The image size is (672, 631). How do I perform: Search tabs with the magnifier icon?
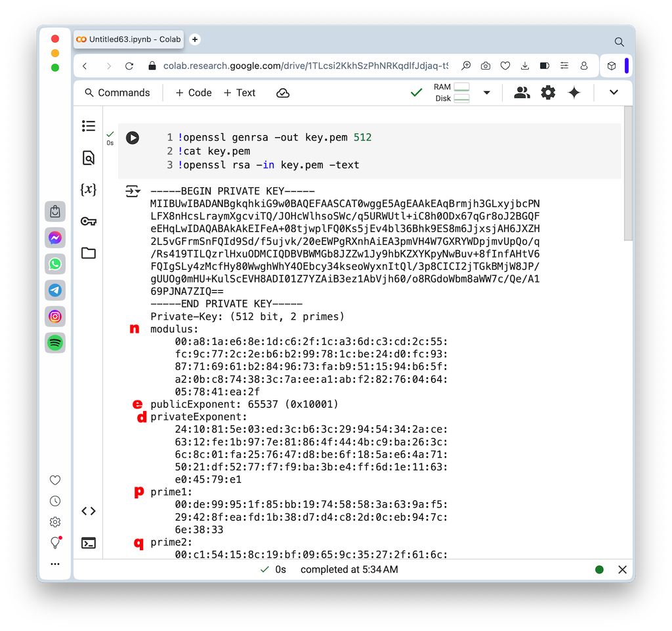(x=619, y=42)
